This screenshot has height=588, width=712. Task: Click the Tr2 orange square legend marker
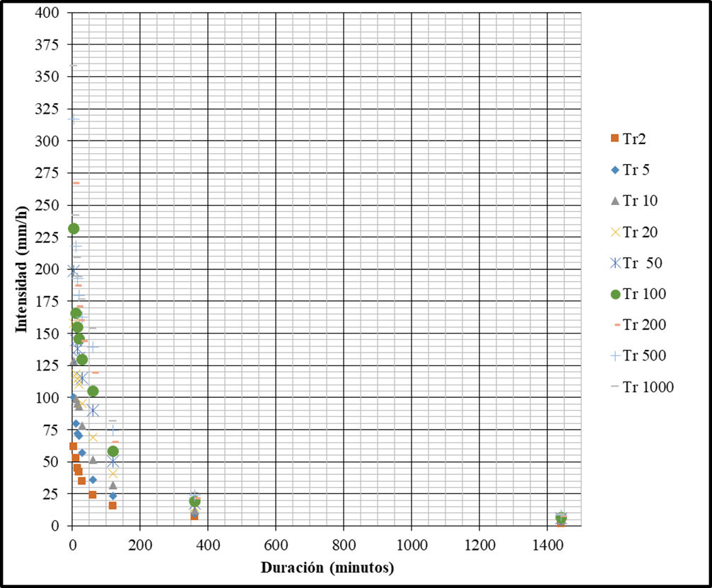point(615,138)
